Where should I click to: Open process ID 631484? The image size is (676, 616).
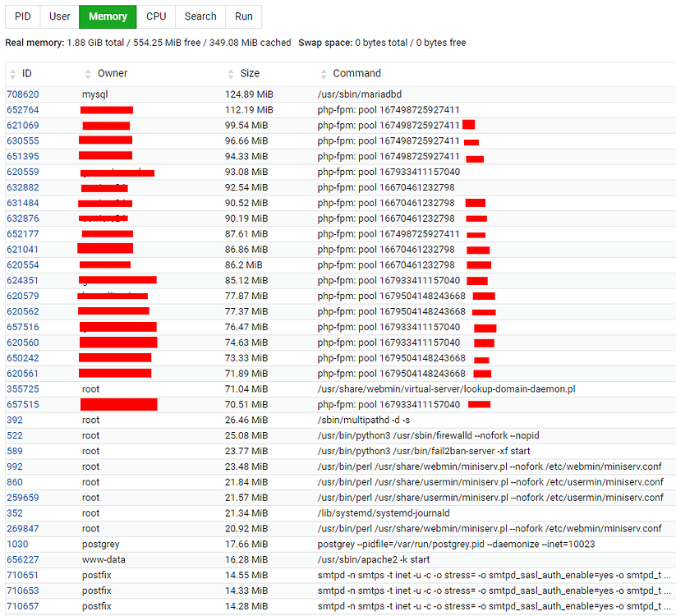pos(23,203)
